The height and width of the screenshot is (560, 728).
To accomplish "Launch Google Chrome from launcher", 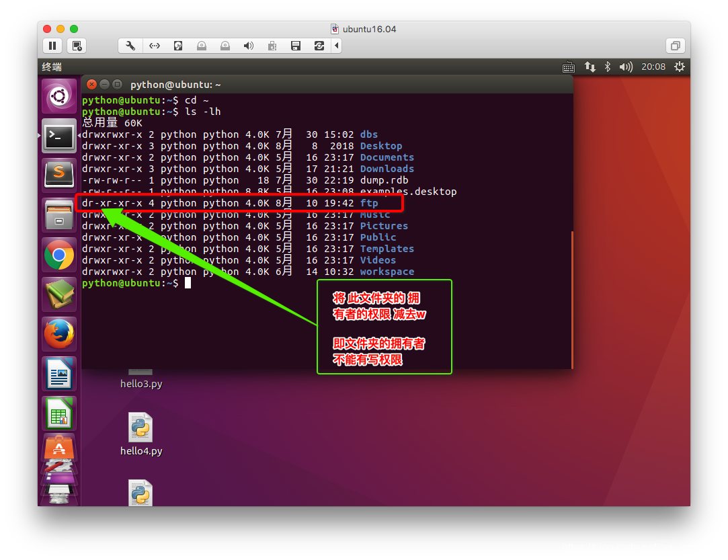I will coord(59,255).
